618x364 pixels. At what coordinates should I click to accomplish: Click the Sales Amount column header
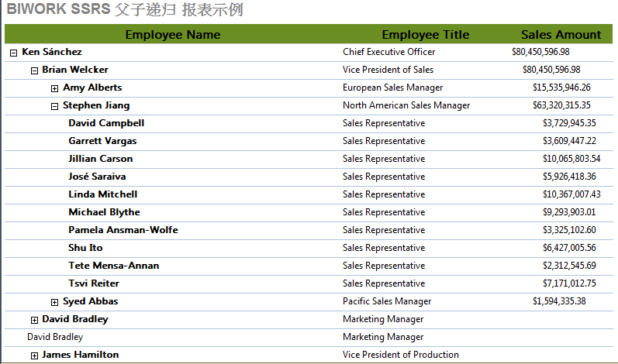[x=561, y=35]
